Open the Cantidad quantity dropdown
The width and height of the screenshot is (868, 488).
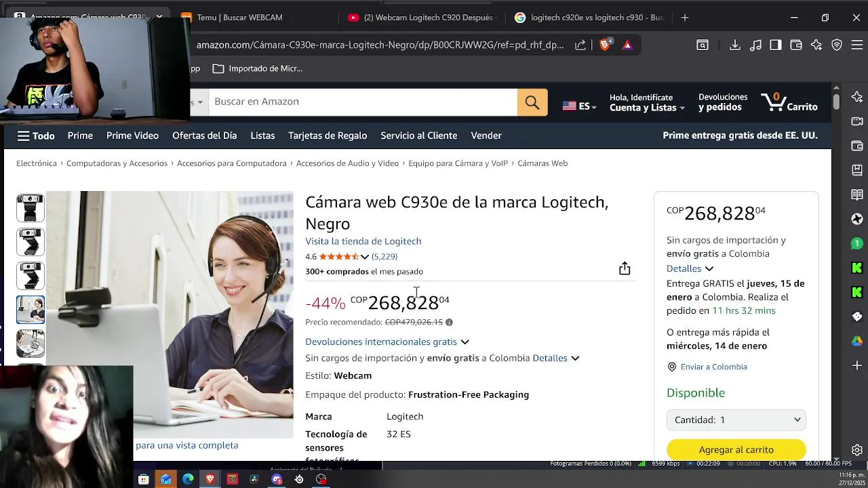pyautogui.click(x=736, y=420)
